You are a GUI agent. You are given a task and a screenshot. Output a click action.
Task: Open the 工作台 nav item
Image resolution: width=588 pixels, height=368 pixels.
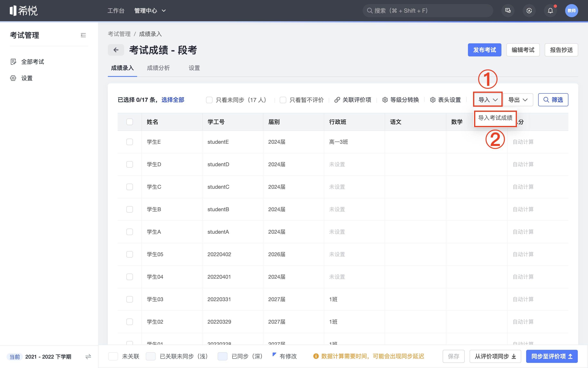click(x=116, y=10)
